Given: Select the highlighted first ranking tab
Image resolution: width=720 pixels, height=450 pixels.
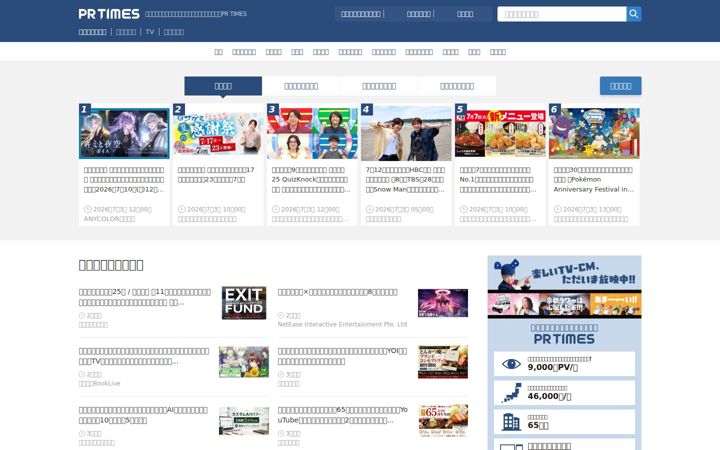Looking at the screenshot, I should pyautogui.click(x=223, y=86).
